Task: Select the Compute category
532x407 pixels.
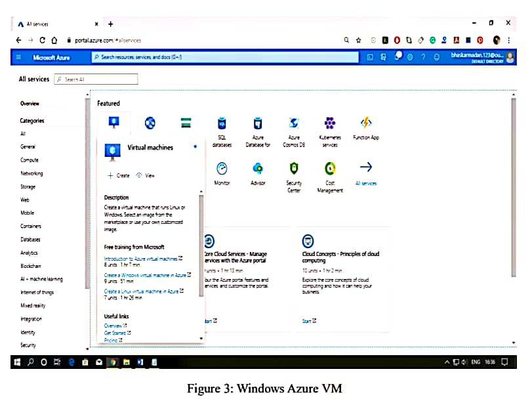Action: pos(29,160)
